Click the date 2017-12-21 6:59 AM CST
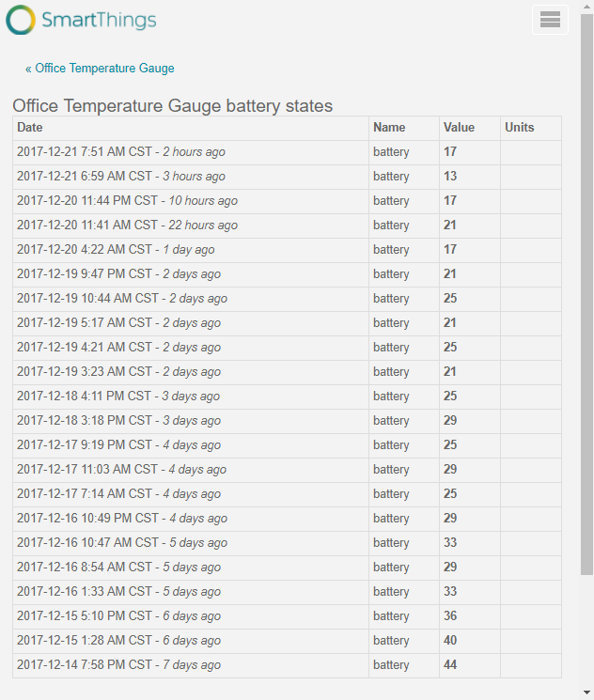 pos(85,177)
